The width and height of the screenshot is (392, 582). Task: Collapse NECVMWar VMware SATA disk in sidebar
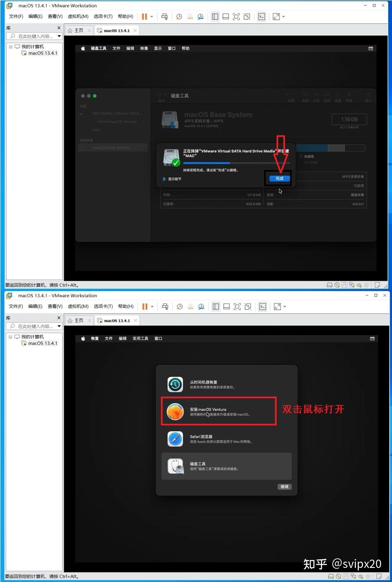pos(81,113)
